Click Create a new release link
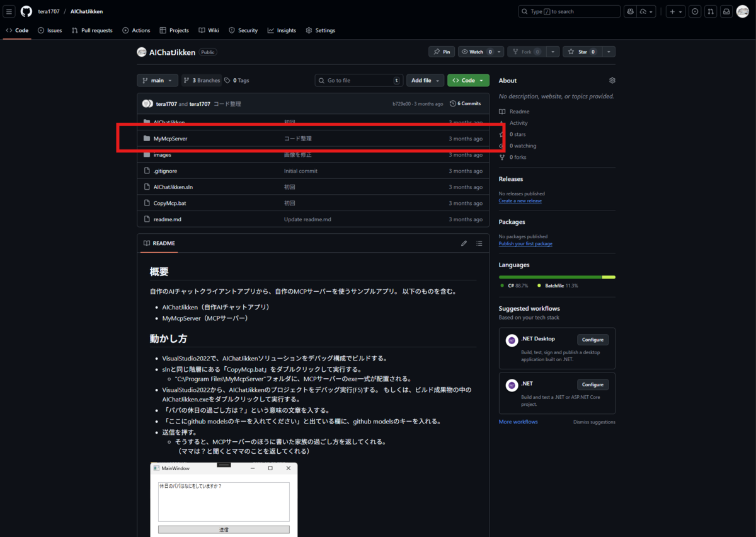The height and width of the screenshot is (537, 756). [520, 201]
